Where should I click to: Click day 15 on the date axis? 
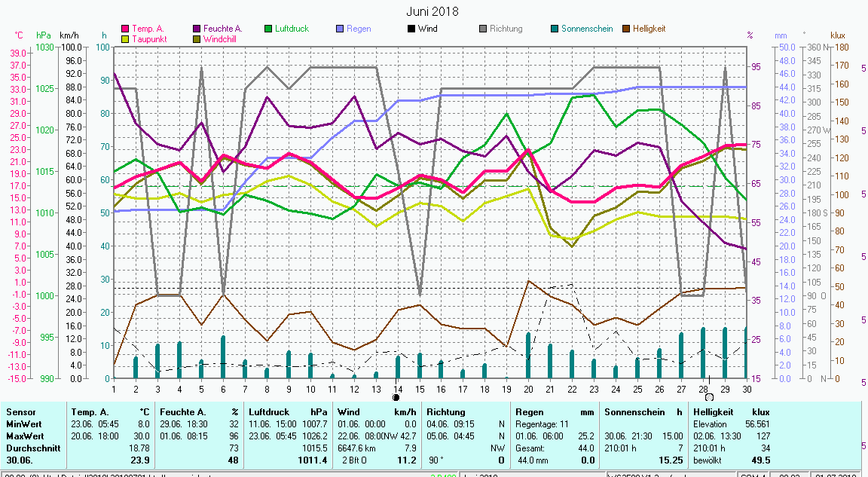[420, 389]
